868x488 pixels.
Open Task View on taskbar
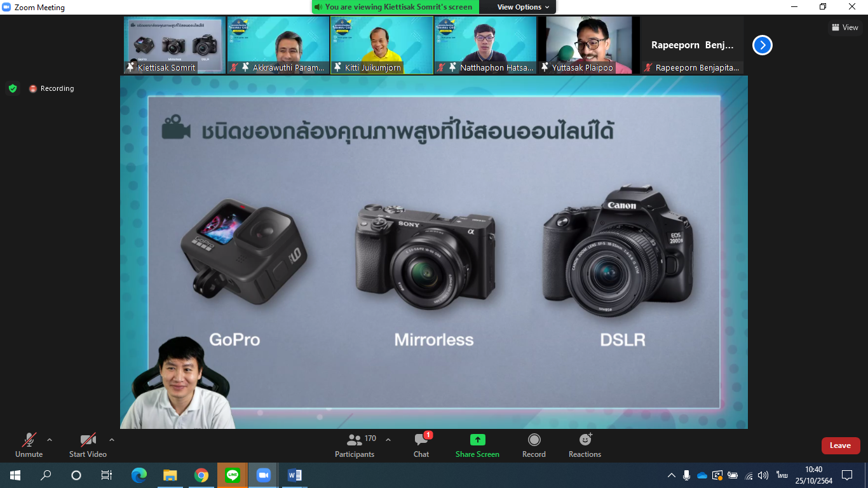coord(107,475)
